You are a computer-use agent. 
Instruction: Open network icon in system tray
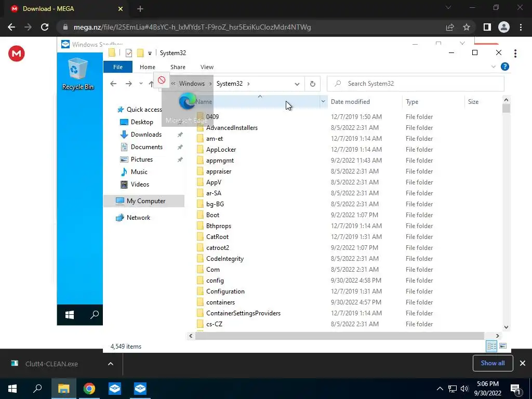[453, 389]
